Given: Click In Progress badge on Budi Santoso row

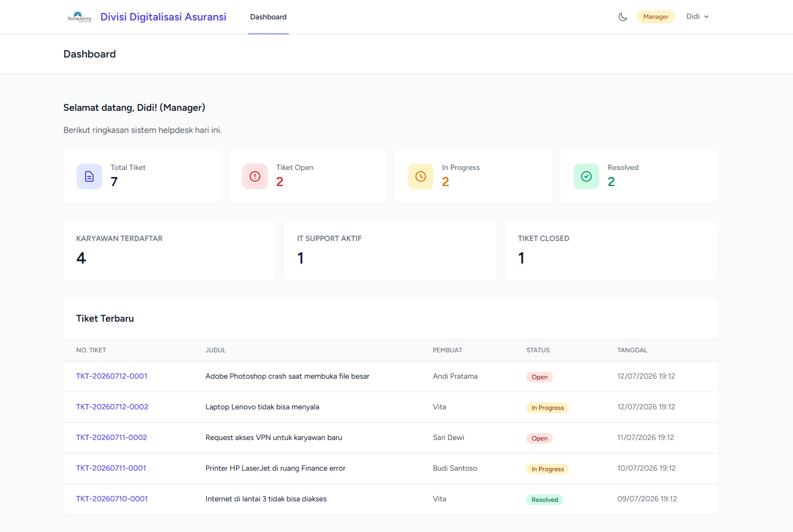Looking at the screenshot, I should [x=548, y=469].
